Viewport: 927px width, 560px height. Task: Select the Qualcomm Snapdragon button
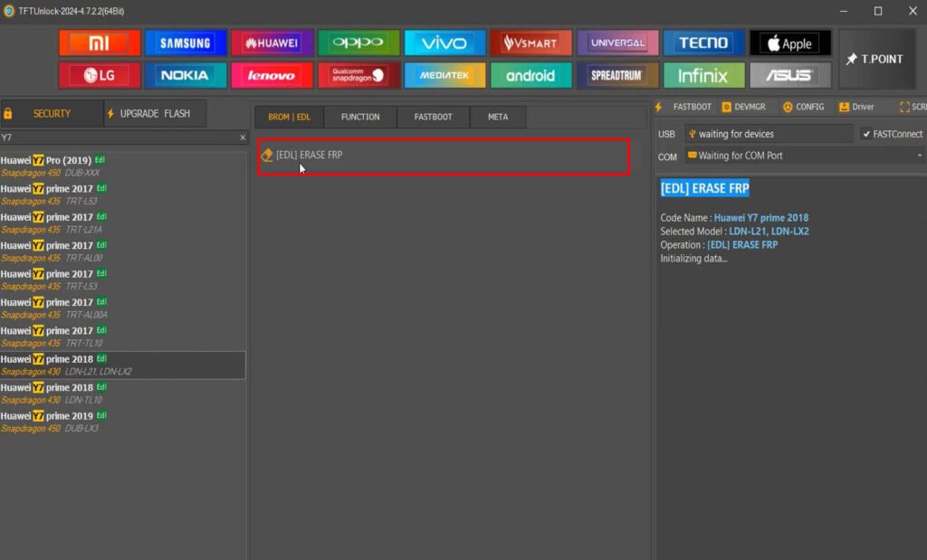point(358,75)
